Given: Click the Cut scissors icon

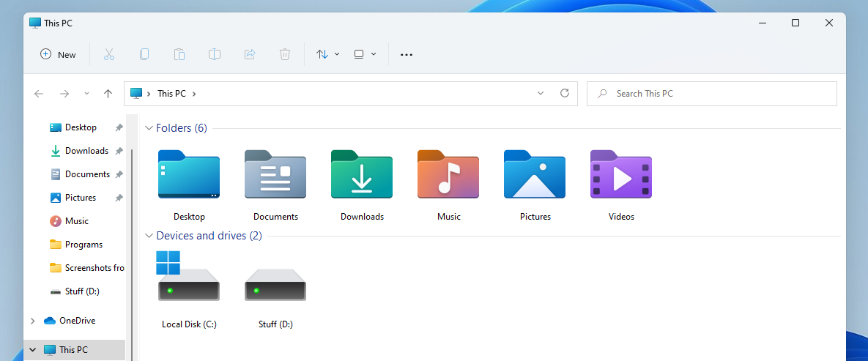Looking at the screenshot, I should pos(108,54).
